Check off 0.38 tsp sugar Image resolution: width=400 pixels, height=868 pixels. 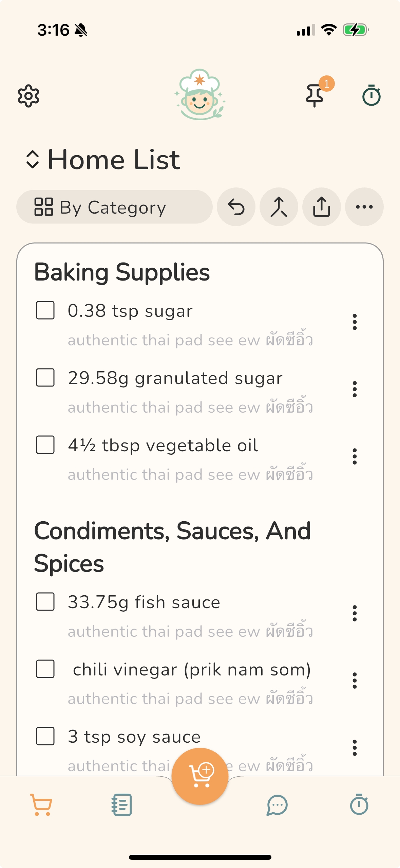[x=45, y=310]
